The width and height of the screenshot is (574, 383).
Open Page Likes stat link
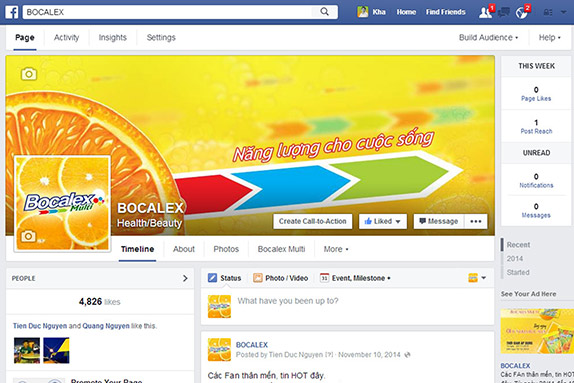click(536, 98)
